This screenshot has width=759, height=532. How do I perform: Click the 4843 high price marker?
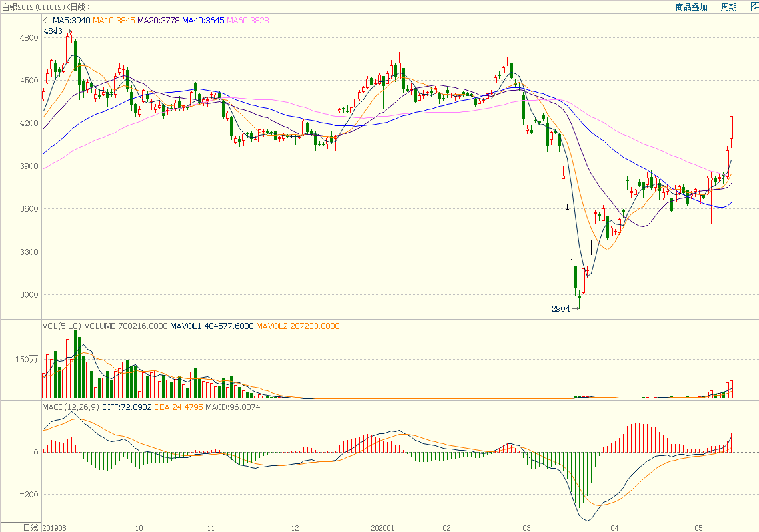[53, 31]
